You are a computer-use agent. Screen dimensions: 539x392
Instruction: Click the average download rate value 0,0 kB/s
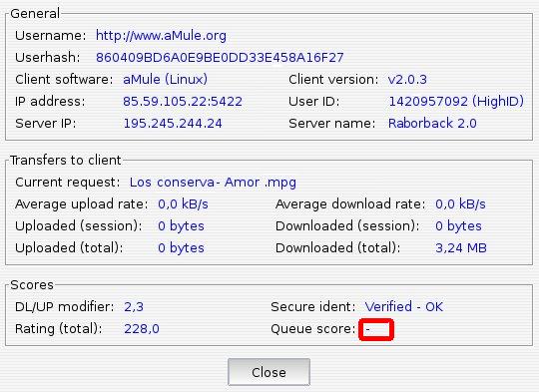[x=460, y=204]
